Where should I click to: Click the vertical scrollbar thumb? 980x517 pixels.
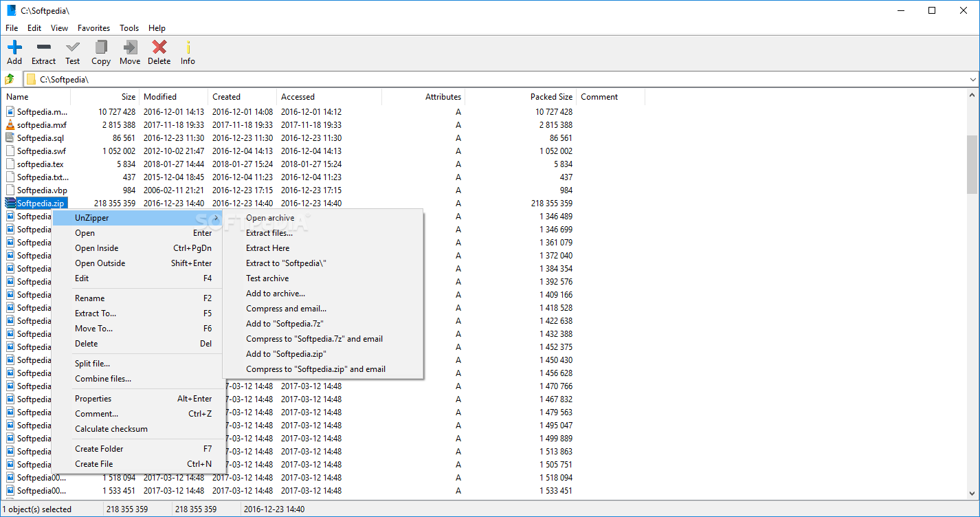tap(972, 164)
